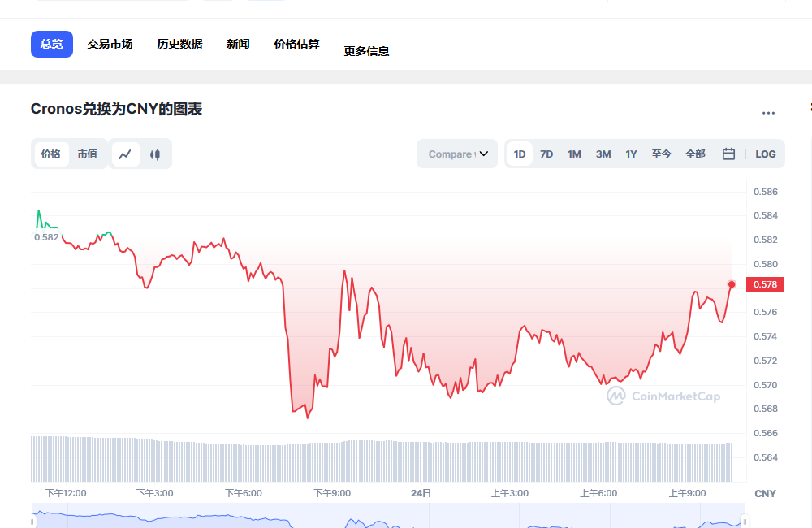Click the 0.570 price axis label

(x=766, y=385)
